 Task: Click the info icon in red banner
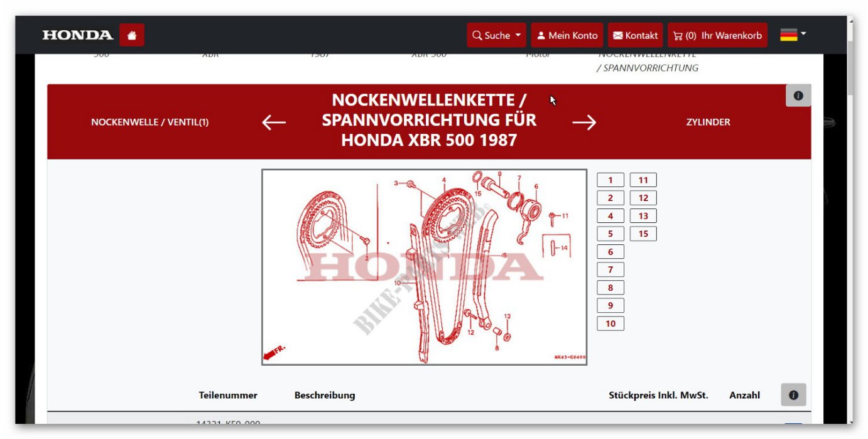click(798, 96)
